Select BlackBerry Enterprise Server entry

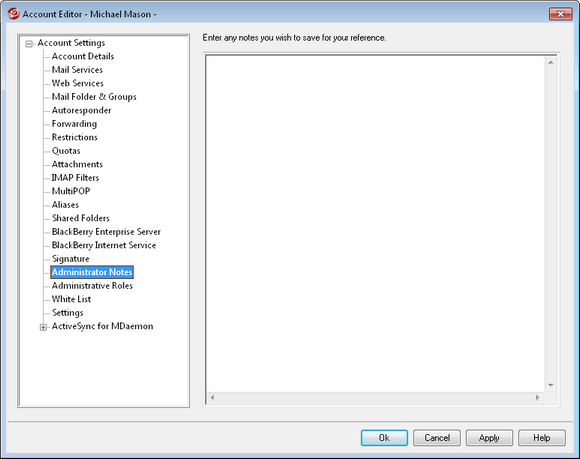point(106,232)
